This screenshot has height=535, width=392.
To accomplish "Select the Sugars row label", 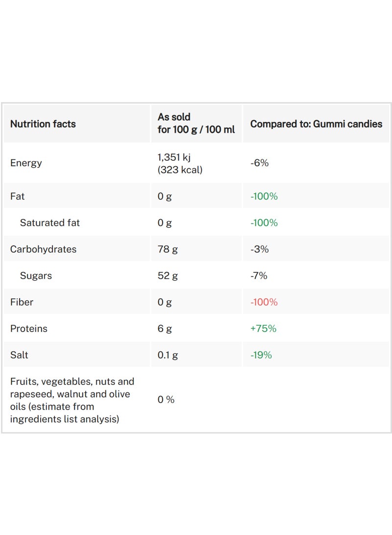I will click(36, 276).
